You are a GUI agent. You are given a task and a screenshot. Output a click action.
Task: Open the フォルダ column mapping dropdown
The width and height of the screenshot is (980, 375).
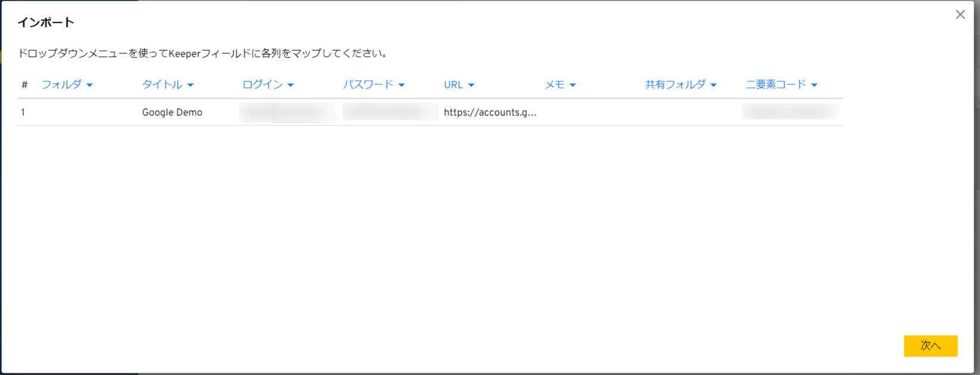[67, 85]
